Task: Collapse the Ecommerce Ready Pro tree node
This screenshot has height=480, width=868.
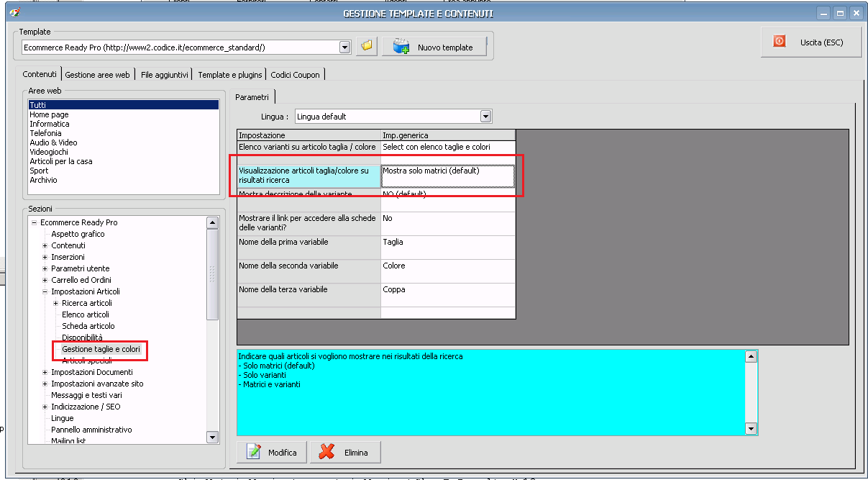Action: point(34,222)
